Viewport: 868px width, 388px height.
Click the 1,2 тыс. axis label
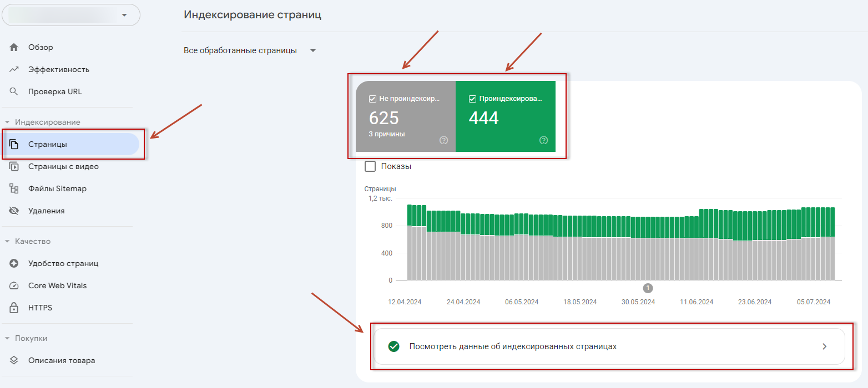(381, 198)
